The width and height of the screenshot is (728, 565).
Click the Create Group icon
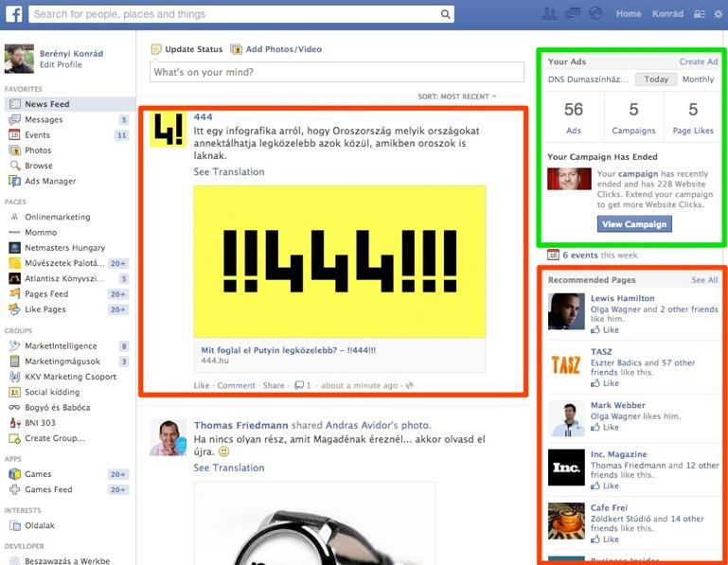point(15,438)
